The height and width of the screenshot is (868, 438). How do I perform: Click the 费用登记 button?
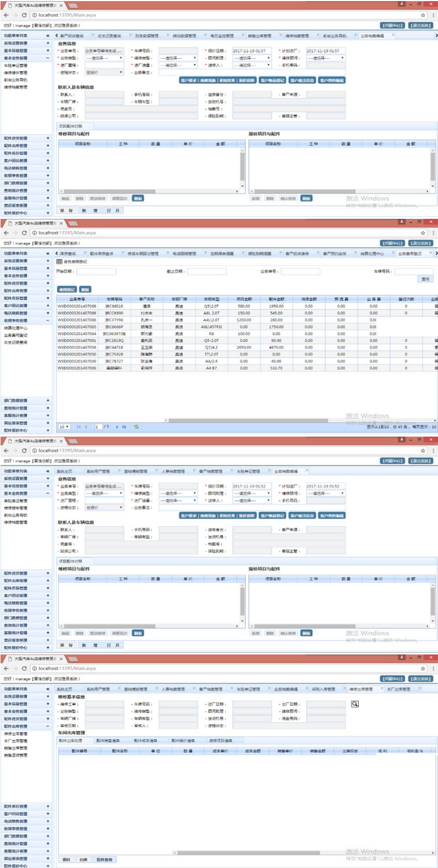click(67, 290)
